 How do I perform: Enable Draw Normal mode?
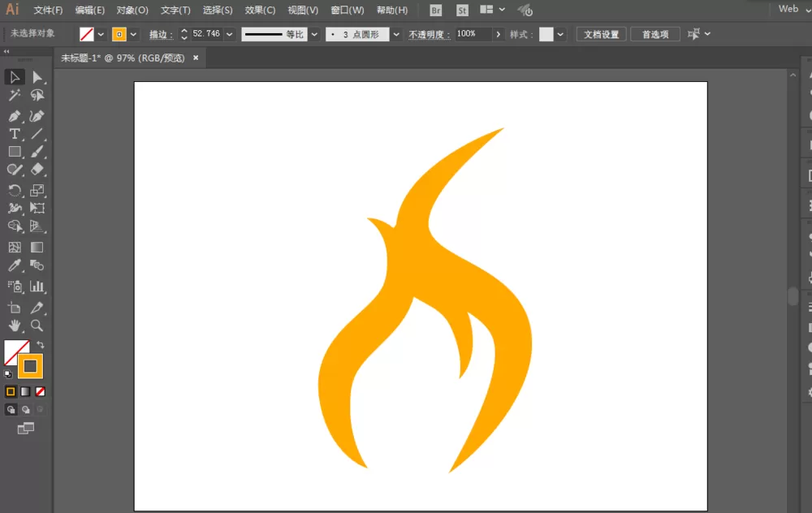click(x=11, y=410)
